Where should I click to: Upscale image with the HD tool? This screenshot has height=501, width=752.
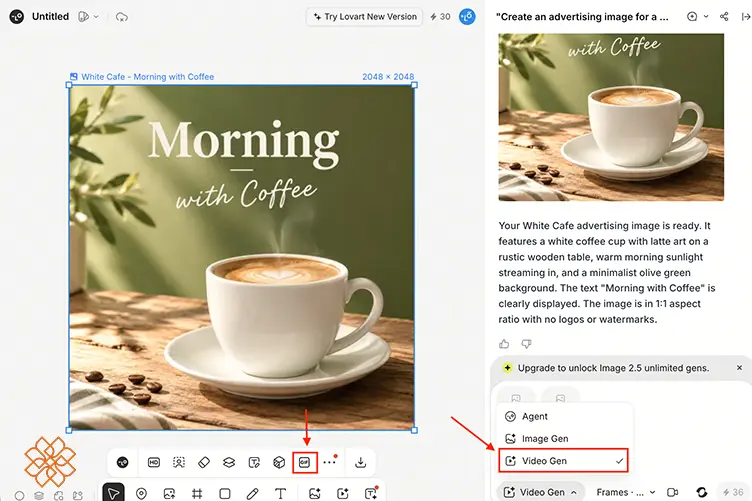click(x=154, y=463)
